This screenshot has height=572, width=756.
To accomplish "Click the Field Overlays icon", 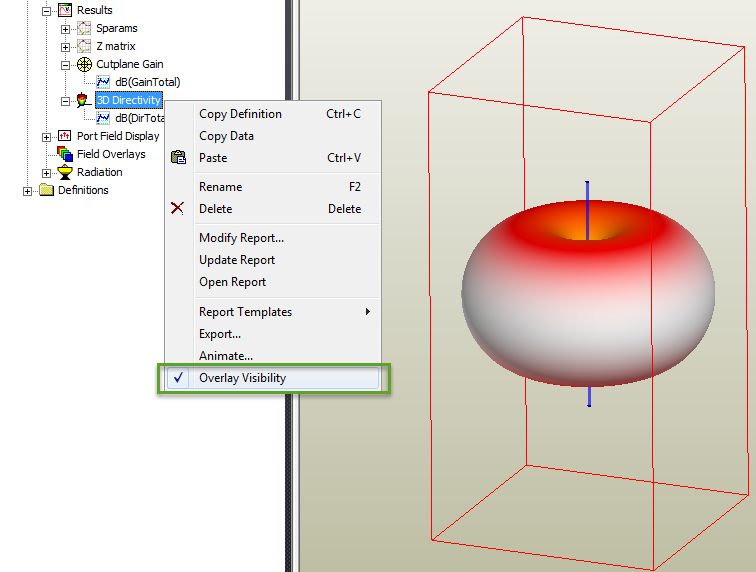I will coord(65,154).
